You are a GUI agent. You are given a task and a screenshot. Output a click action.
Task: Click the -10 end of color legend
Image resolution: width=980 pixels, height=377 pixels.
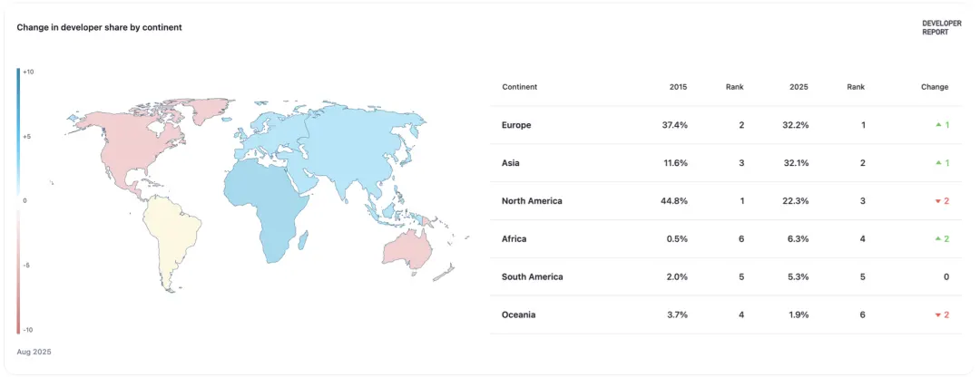click(x=27, y=330)
